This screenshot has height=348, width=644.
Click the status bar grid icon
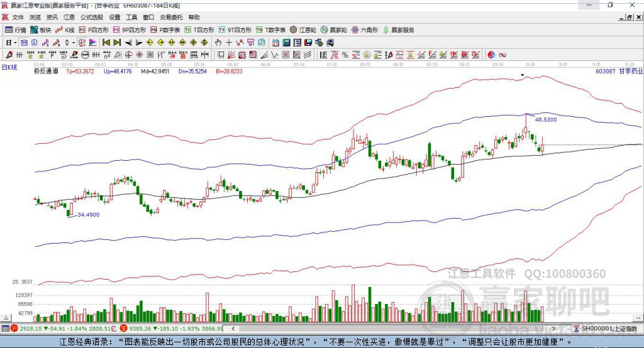(5, 329)
